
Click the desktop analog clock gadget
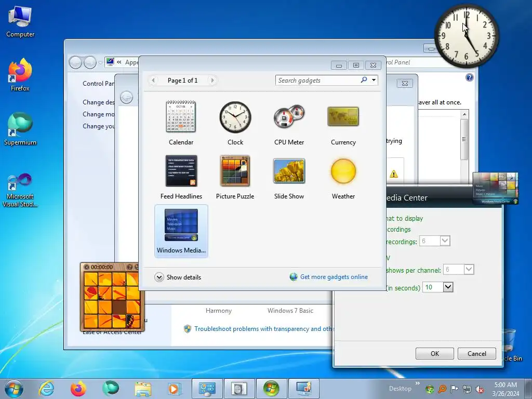466,36
